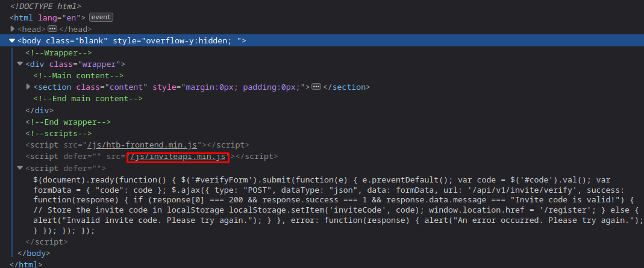Expand the collapsed head element
644x268 pixels.
pos(12,29)
